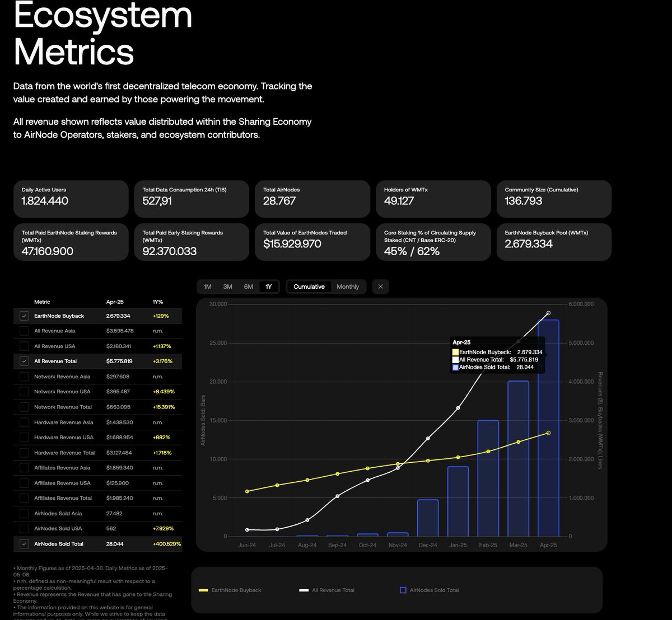Uncheck the All Revenue Total metric
Viewport: 672px width, 620px height.
pyautogui.click(x=24, y=361)
